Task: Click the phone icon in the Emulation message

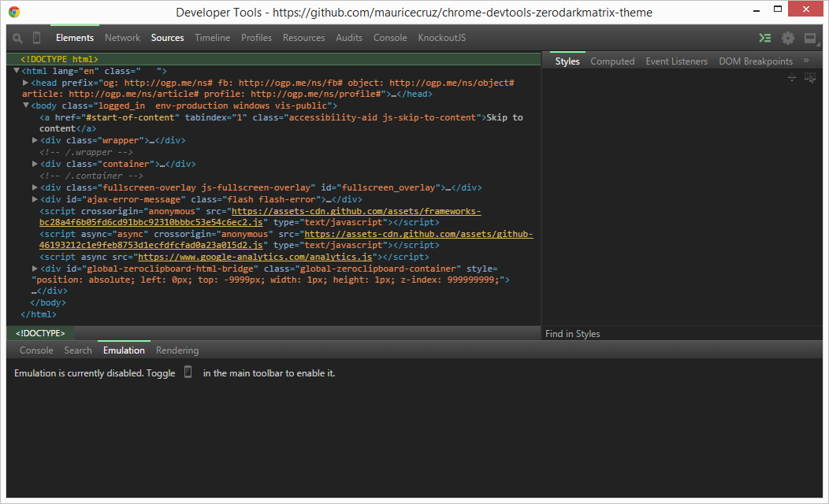Action: pos(188,372)
